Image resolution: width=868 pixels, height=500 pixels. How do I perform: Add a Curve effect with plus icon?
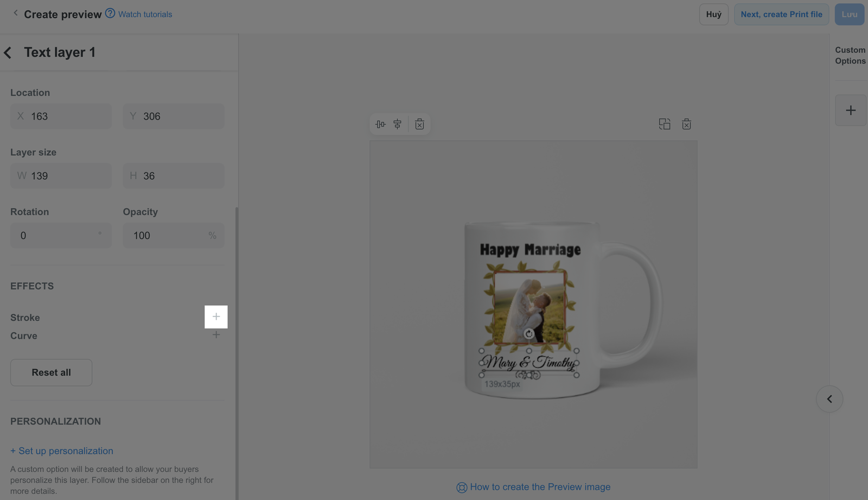216,335
